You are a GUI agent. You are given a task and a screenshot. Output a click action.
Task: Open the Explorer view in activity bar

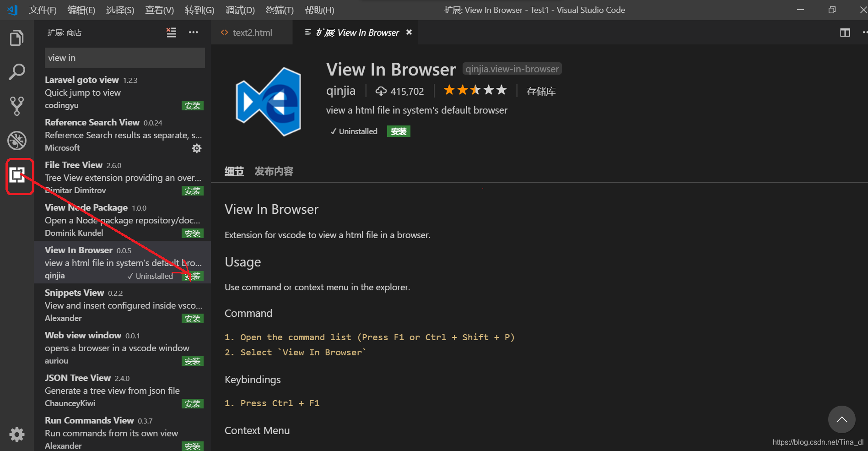point(17,38)
